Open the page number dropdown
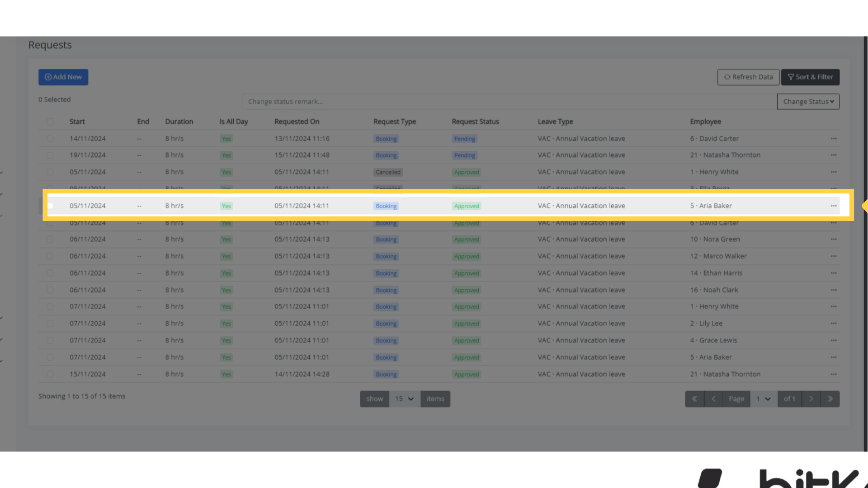868x488 pixels. 763,399
